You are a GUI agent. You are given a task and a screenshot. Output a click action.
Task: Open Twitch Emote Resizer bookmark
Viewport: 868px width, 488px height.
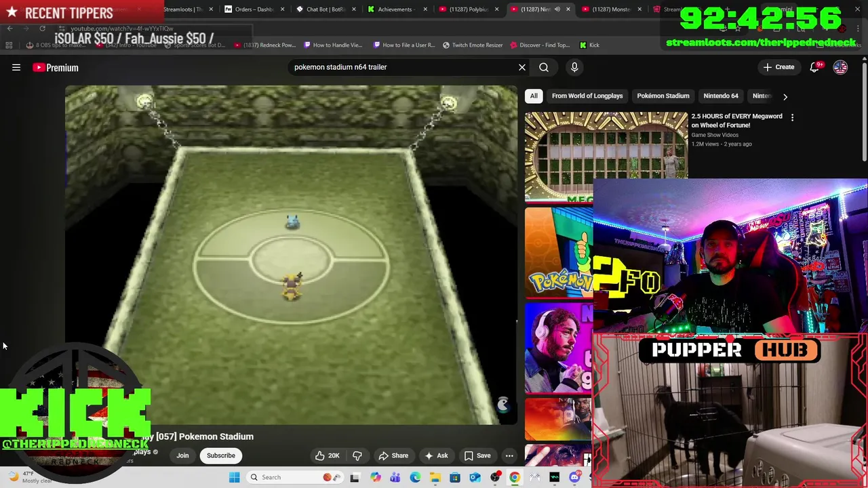point(473,45)
